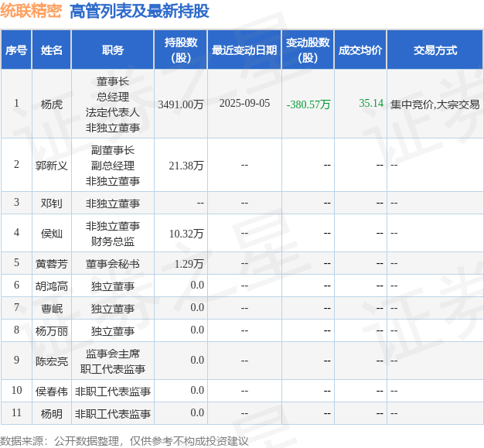Select the name 黄蓉芳

click(52, 264)
